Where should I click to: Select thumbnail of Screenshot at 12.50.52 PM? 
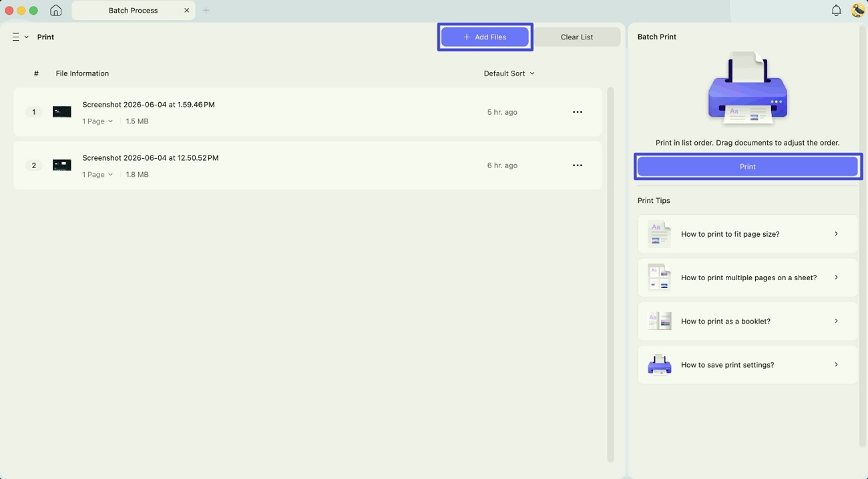click(62, 165)
